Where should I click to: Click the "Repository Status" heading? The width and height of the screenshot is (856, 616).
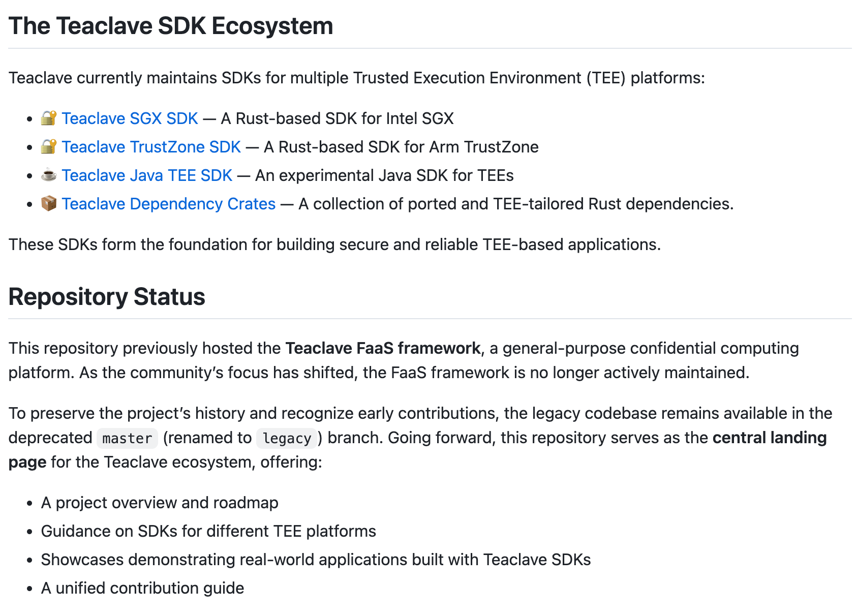click(x=107, y=297)
